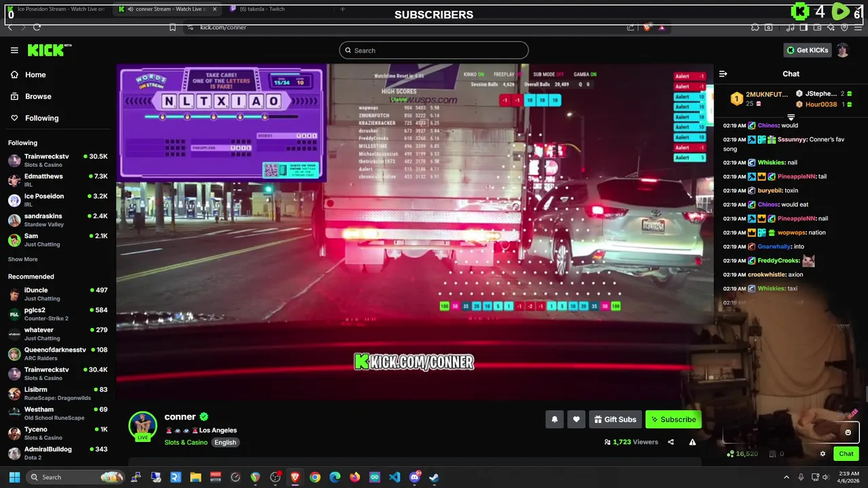The image size is (868, 488).
Task: Open File Explorer from taskbar
Action: (196, 477)
